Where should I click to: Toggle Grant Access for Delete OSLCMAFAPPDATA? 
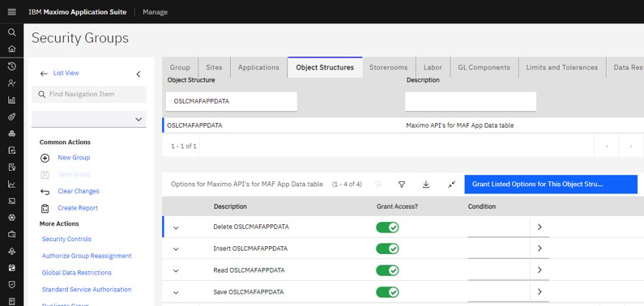[x=387, y=227]
